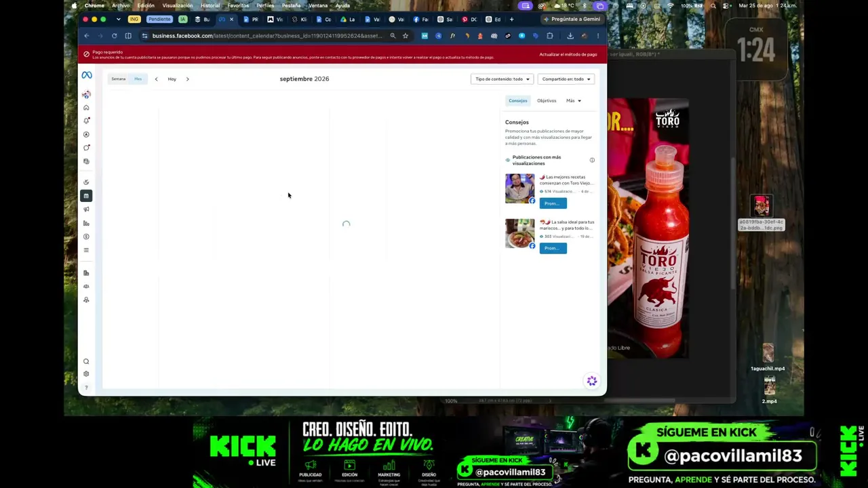Open the Favoritos menu in the menu bar

238,5
